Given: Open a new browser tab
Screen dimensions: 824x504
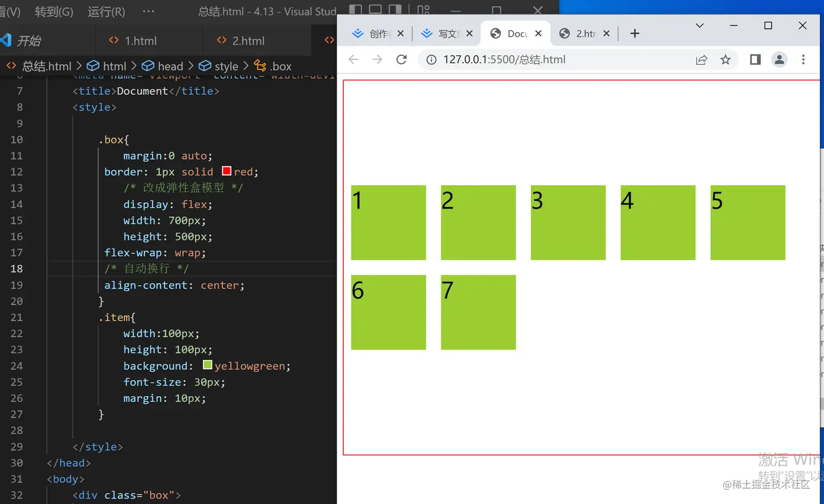Looking at the screenshot, I should pyautogui.click(x=635, y=33).
